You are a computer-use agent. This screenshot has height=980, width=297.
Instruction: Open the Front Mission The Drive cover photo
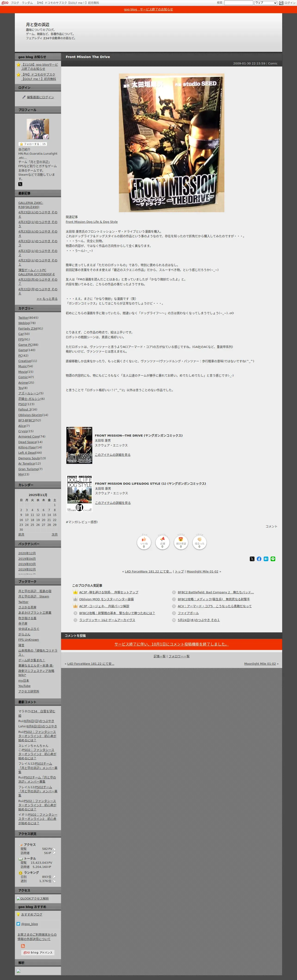[x=171, y=143]
